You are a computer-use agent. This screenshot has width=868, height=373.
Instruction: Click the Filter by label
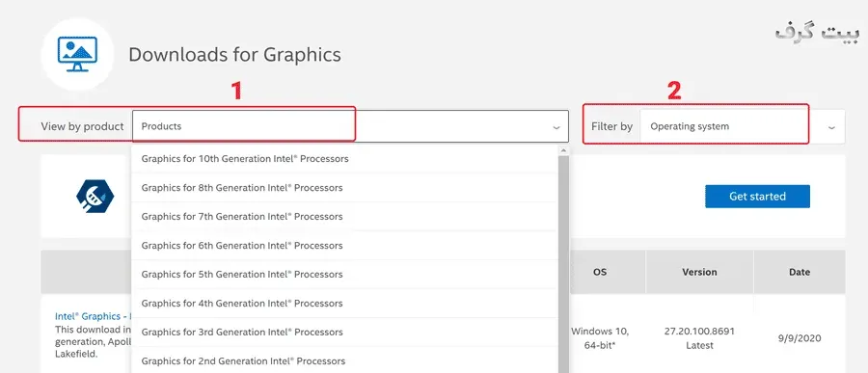pyautogui.click(x=611, y=126)
